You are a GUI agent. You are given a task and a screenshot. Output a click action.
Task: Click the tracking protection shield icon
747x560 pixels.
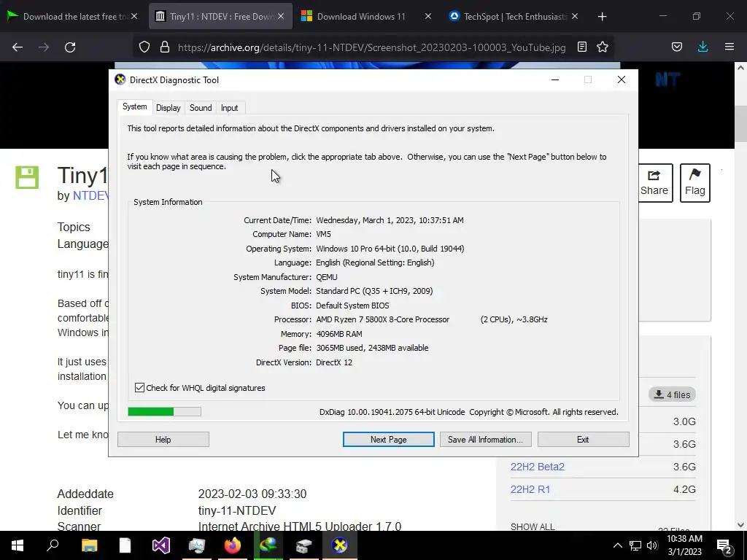click(x=144, y=47)
